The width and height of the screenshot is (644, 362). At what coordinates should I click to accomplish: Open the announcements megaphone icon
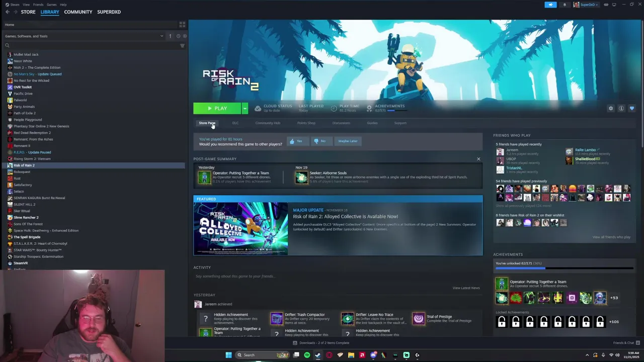pos(550,5)
